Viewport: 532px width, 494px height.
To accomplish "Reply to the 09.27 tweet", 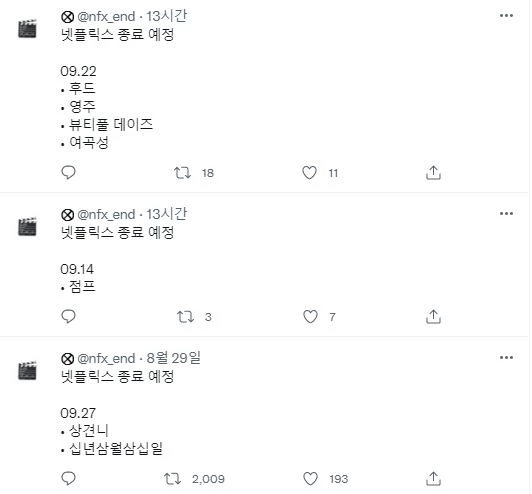I will [x=68, y=478].
